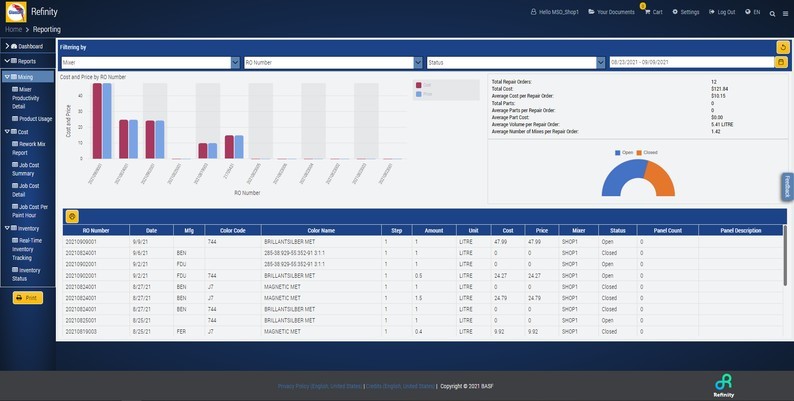This screenshot has width=794, height=401.
Task: Sort table by Status column header
Action: click(618, 230)
